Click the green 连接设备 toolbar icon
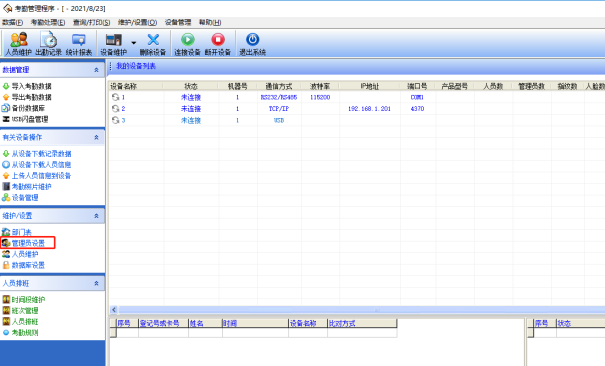605x366 pixels. 188,44
